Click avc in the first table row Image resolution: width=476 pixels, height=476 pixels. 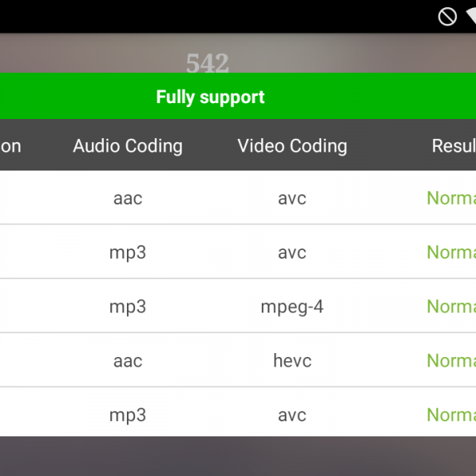[292, 198]
